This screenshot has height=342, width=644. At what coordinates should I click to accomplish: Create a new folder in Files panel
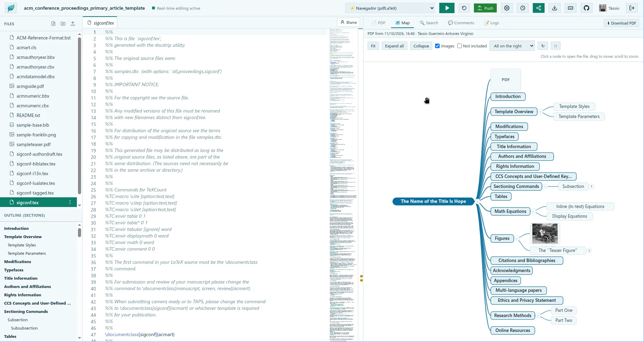coord(63,24)
